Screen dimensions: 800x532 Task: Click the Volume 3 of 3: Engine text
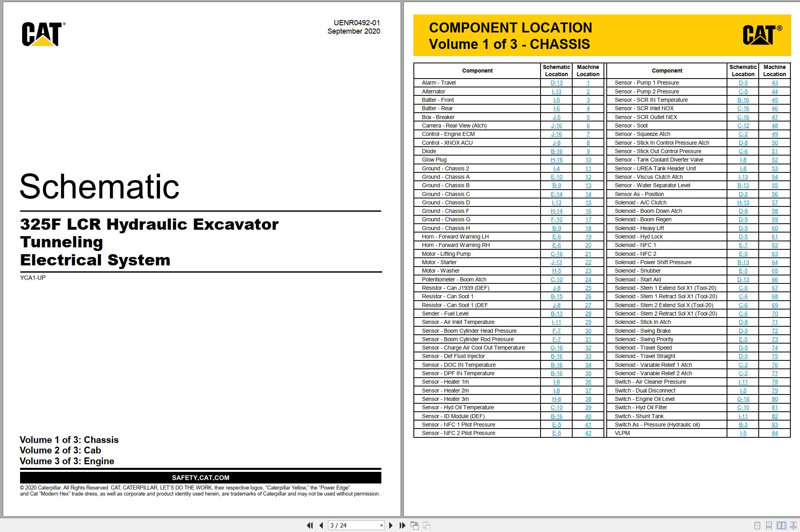(67, 461)
